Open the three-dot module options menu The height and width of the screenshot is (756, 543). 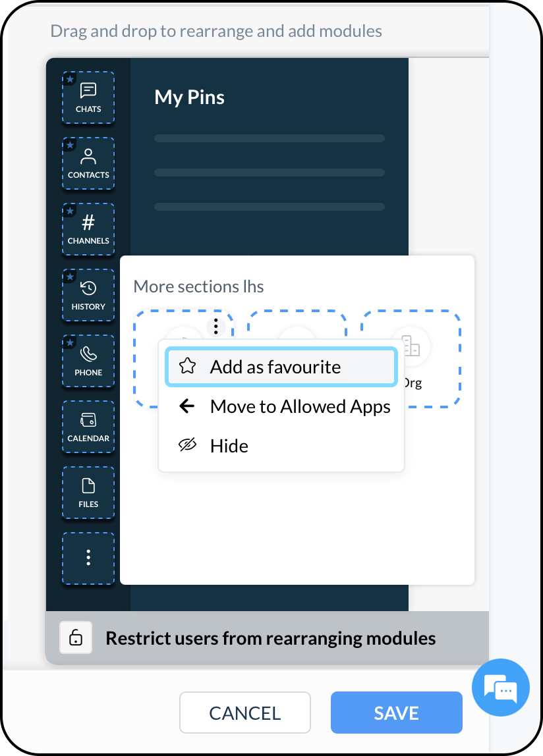(216, 326)
